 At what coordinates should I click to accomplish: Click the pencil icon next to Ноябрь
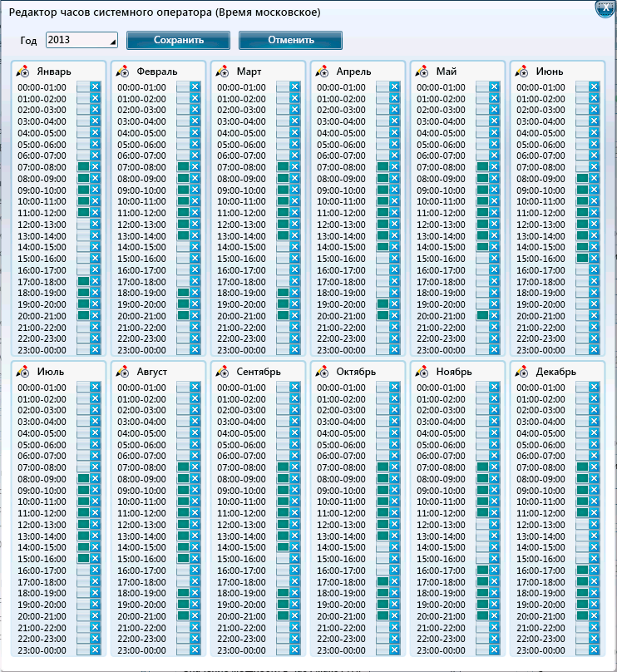click(422, 372)
